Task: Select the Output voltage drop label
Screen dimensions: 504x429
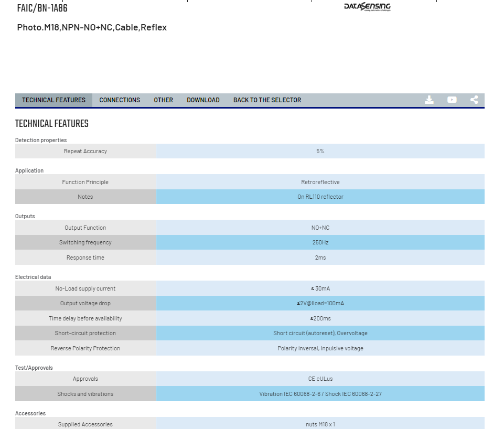Action: click(x=85, y=303)
